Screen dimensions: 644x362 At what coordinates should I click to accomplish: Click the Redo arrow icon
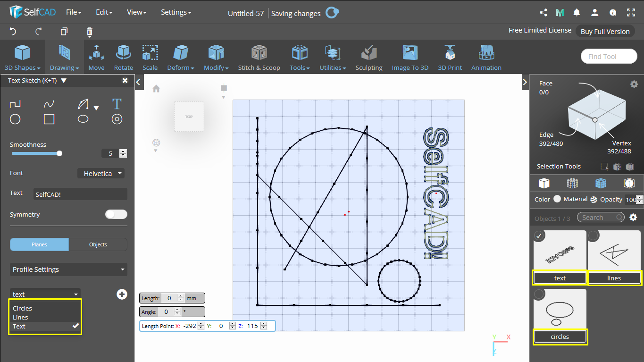[39, 32]
